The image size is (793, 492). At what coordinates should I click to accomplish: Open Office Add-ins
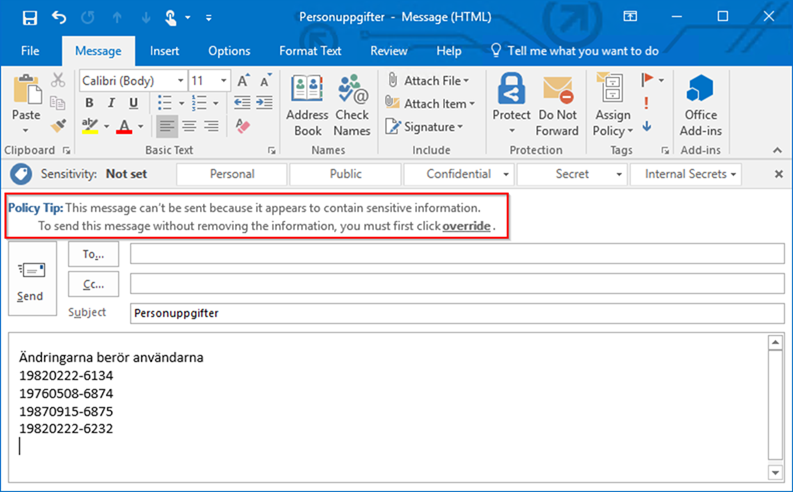tap(701, 106)
